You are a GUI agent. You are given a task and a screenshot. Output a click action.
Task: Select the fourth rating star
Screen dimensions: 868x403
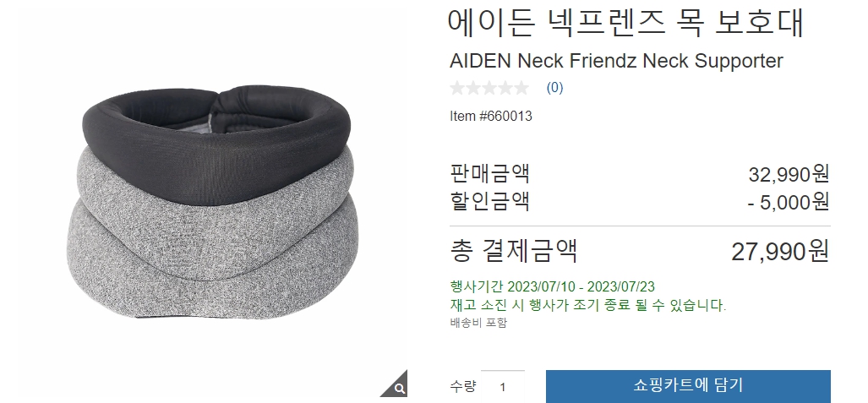pyautogui.click(x=505, y=88)
